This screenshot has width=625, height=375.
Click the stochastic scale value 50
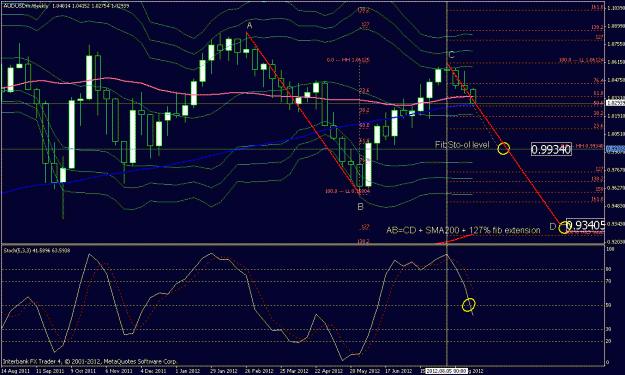coord(608,305)
